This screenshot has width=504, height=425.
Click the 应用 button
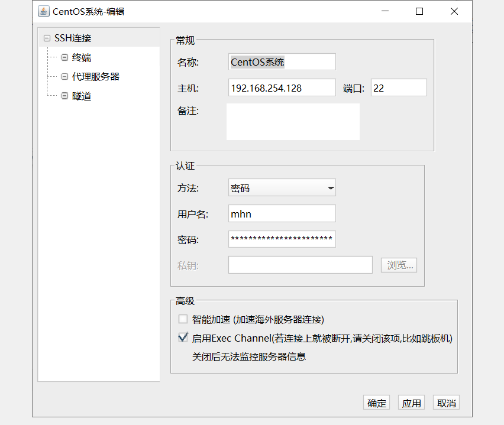412,403
